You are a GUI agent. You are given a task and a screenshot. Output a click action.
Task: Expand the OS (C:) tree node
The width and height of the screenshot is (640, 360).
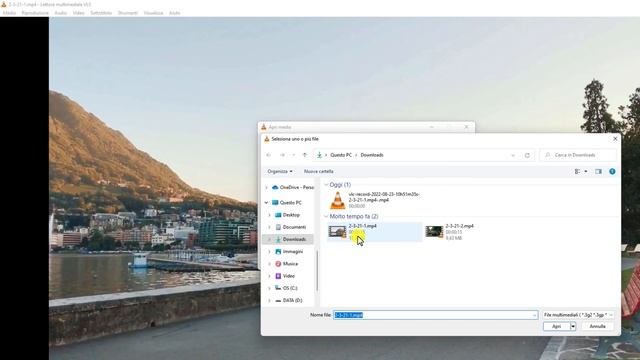tap(269, 288)
